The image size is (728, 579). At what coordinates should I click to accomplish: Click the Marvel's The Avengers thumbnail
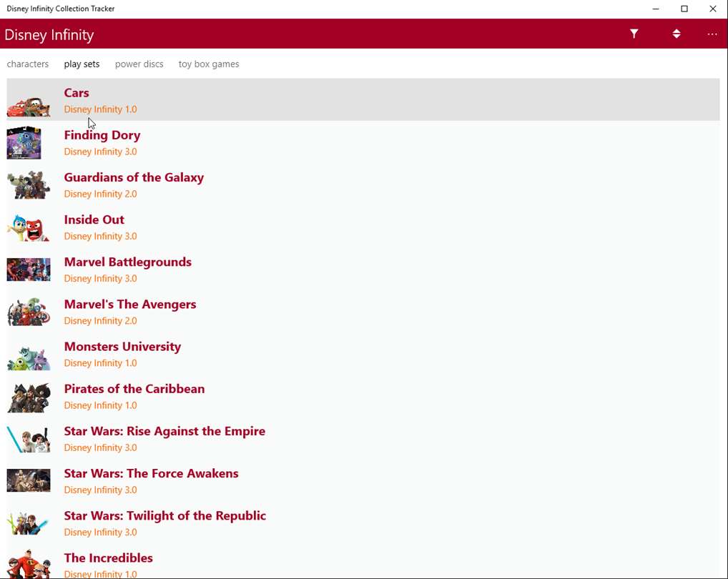point(29,312)
